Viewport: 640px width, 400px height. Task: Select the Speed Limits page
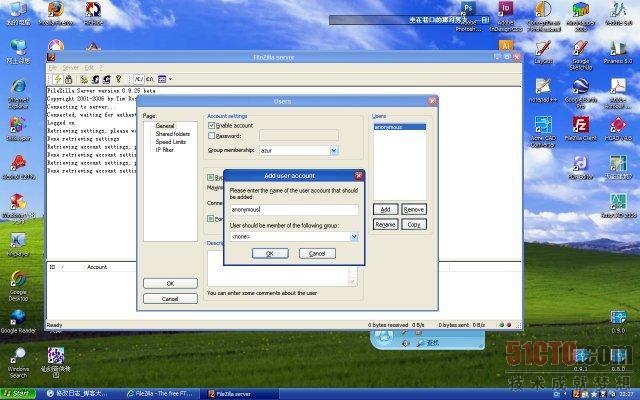pos(171,142)
